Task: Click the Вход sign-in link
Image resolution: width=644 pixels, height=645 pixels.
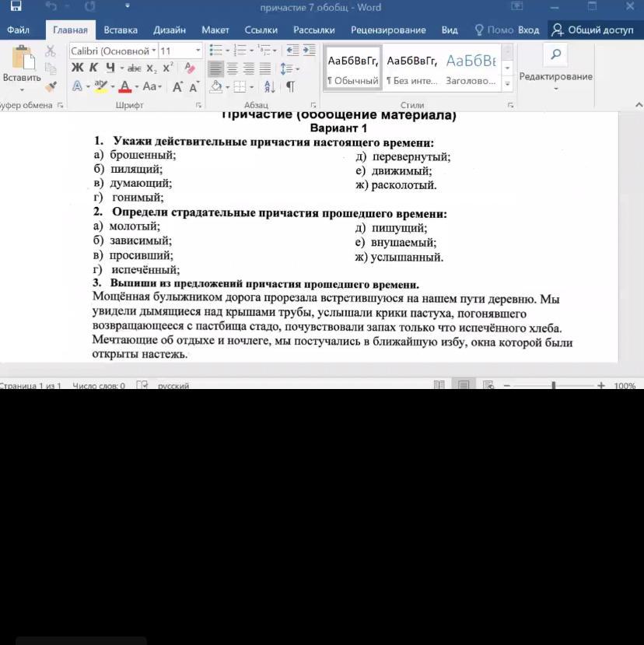Action: coord(528,30)
